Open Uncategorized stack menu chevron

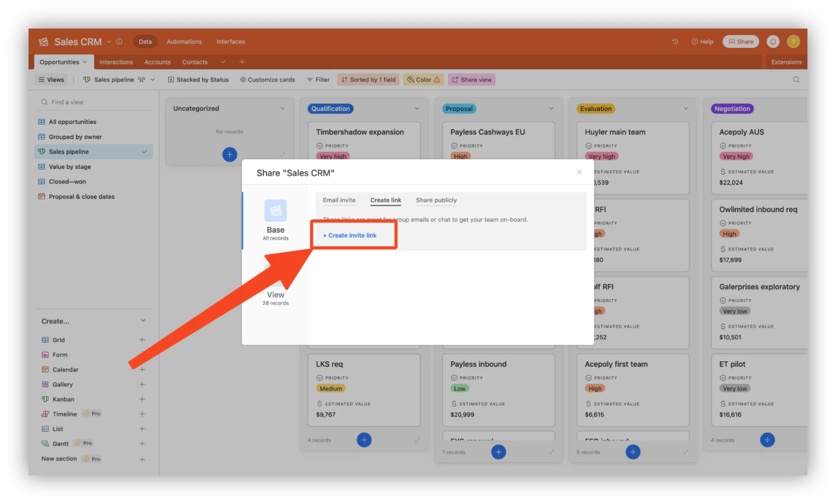tap(282, 108)
